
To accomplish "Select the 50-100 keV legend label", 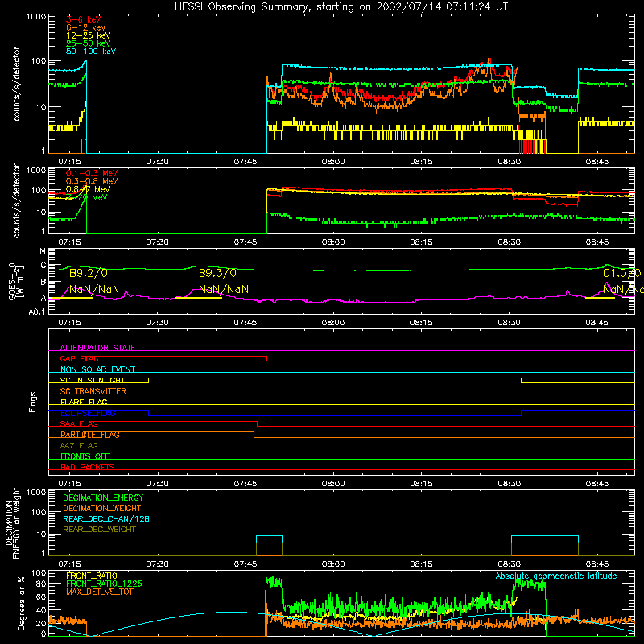I will click(x=91, y=52).
